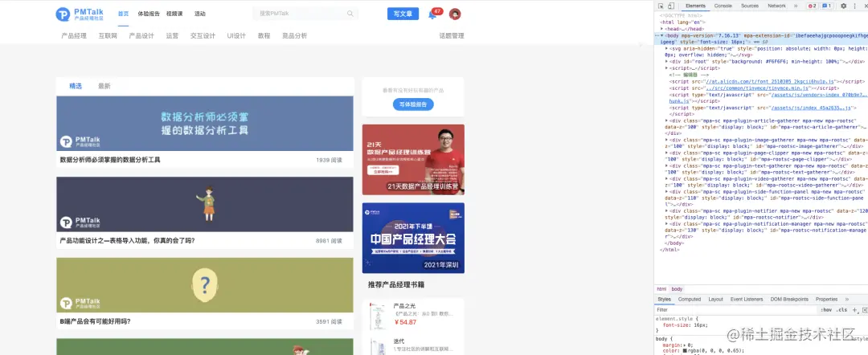Open the 运营 category link
Screen dimensions: 868x355
pyautogui.click(x=172, y=36)
